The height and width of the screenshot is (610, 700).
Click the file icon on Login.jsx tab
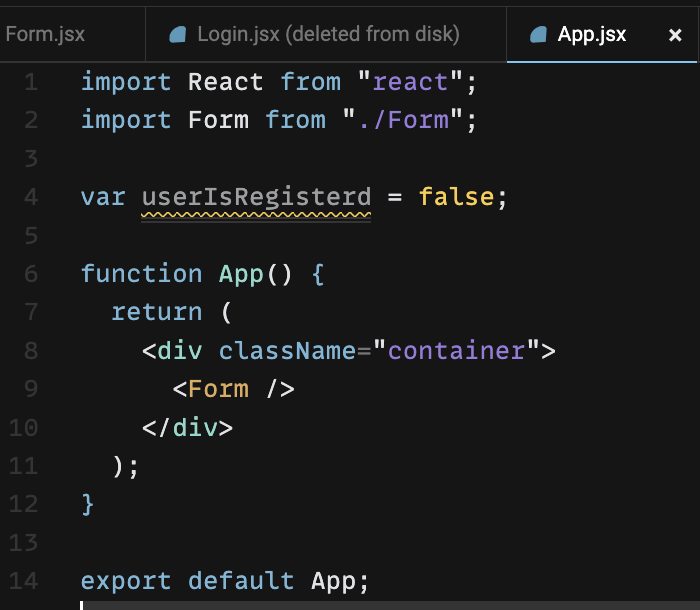pos(178,34)
